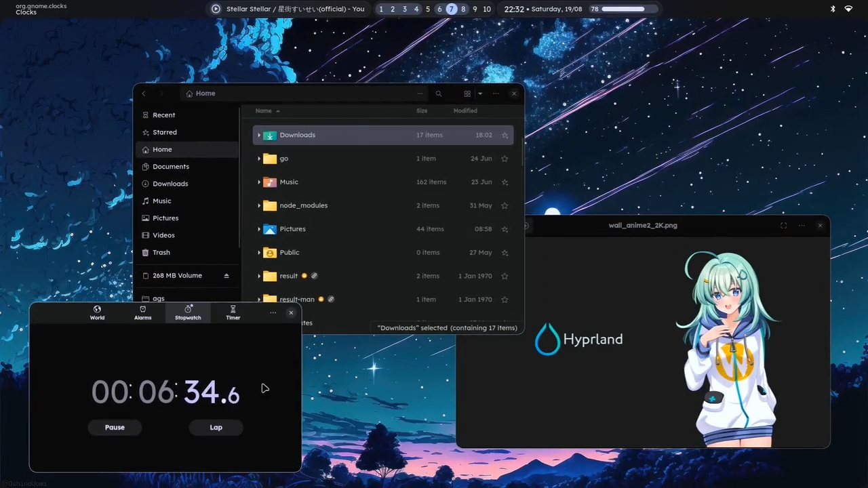868x488 pixels.
Task: Toggle star on the Music folder
Action: pyautogui.click(x=505, y=182)
